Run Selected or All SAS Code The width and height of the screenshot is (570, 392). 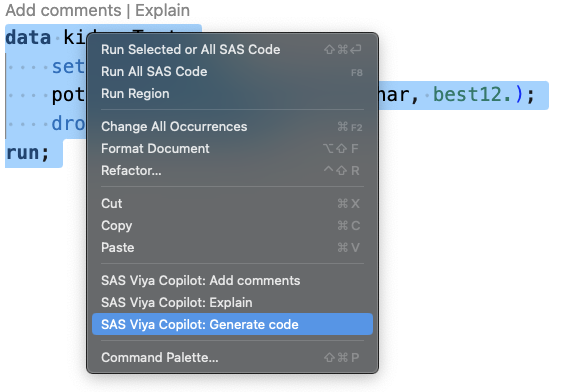(232, 49)
